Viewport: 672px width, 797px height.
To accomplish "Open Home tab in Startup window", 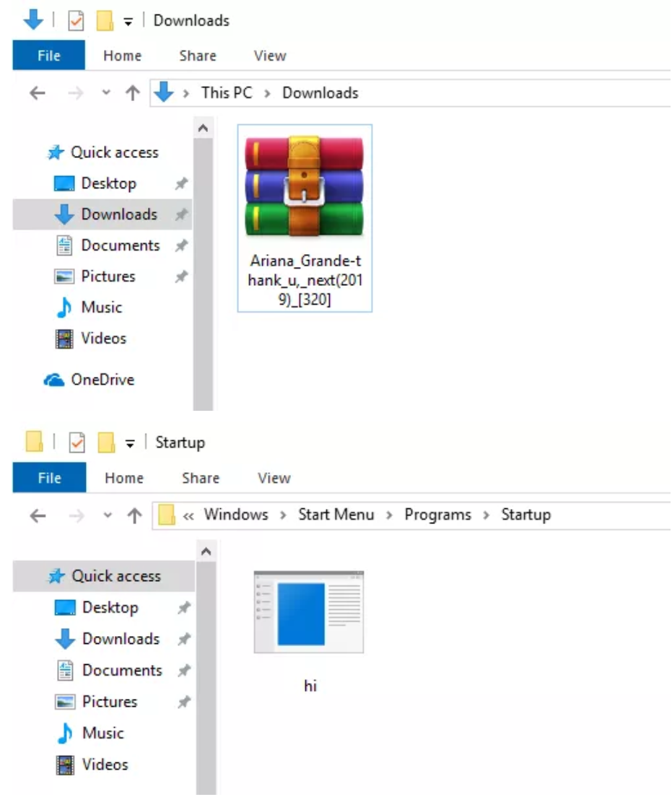I will coord(124,478).
